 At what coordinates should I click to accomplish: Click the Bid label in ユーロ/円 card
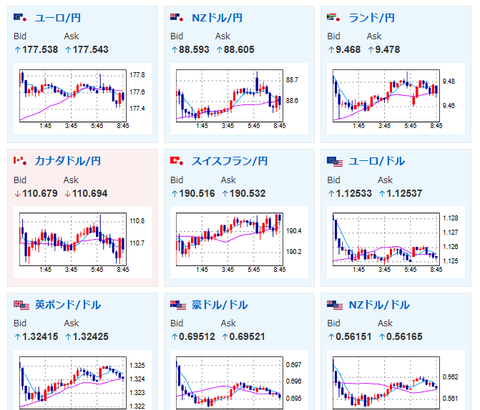pos(20,36)
